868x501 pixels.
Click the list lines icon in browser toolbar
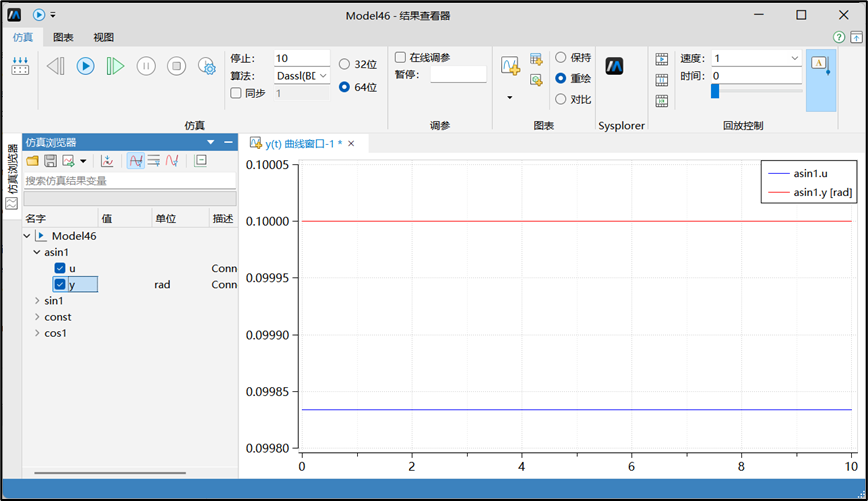154,161
